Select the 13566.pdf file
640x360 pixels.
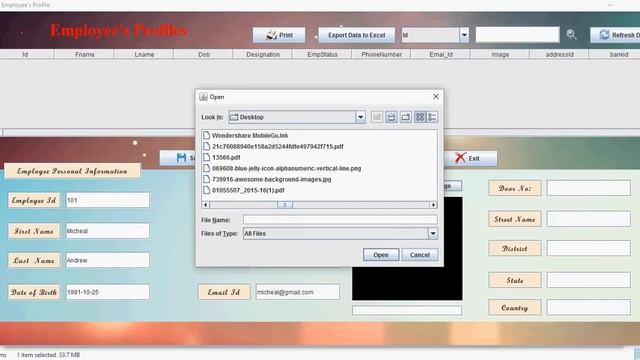pyautogui.click(x=222, y=158)
